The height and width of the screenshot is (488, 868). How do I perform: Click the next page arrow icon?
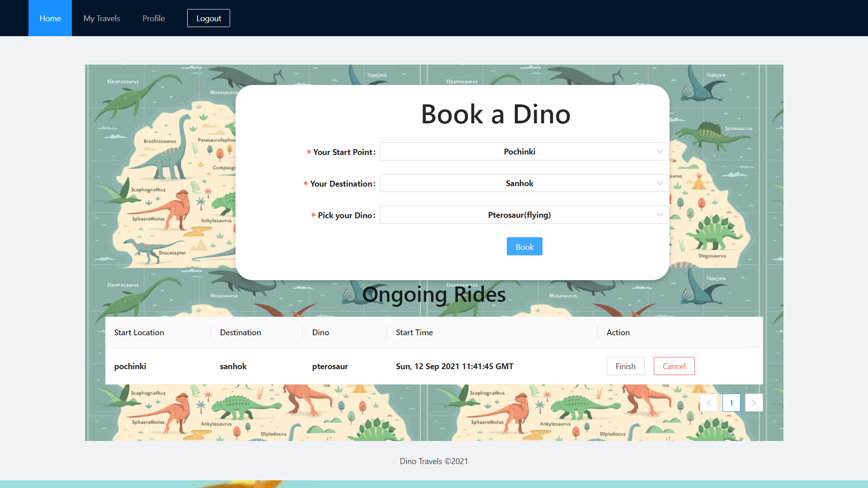click(x=754, y=403)
